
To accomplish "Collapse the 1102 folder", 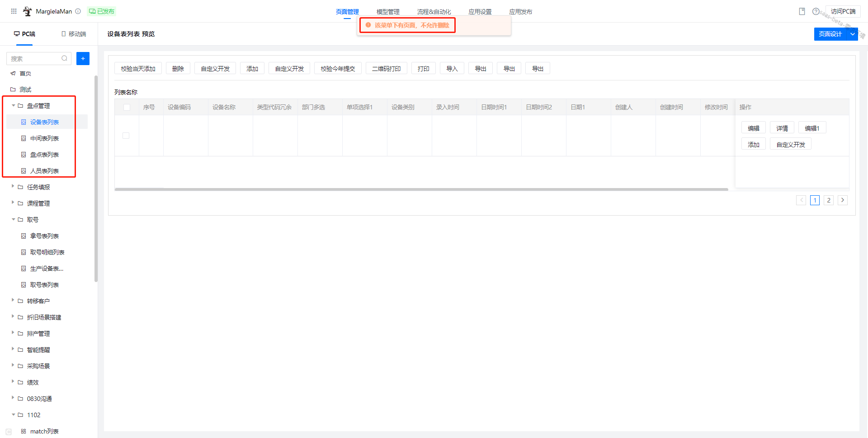I will tap(13, 415).
